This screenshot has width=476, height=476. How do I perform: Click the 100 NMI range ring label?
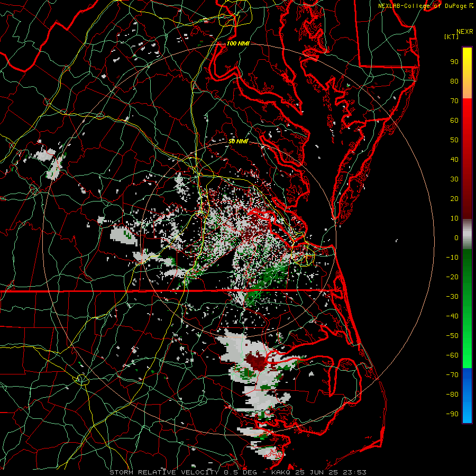coord(238,43)
